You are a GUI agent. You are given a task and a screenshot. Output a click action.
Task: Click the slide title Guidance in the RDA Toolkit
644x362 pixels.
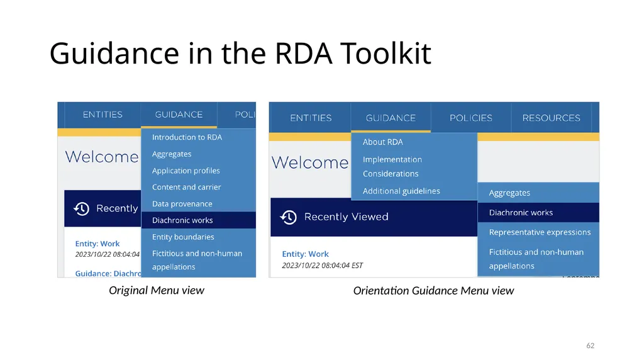pos(240,53)
